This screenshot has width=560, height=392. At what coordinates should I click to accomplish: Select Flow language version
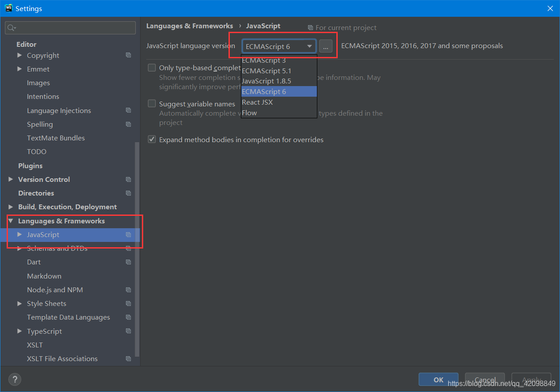(x=279, y=113)
